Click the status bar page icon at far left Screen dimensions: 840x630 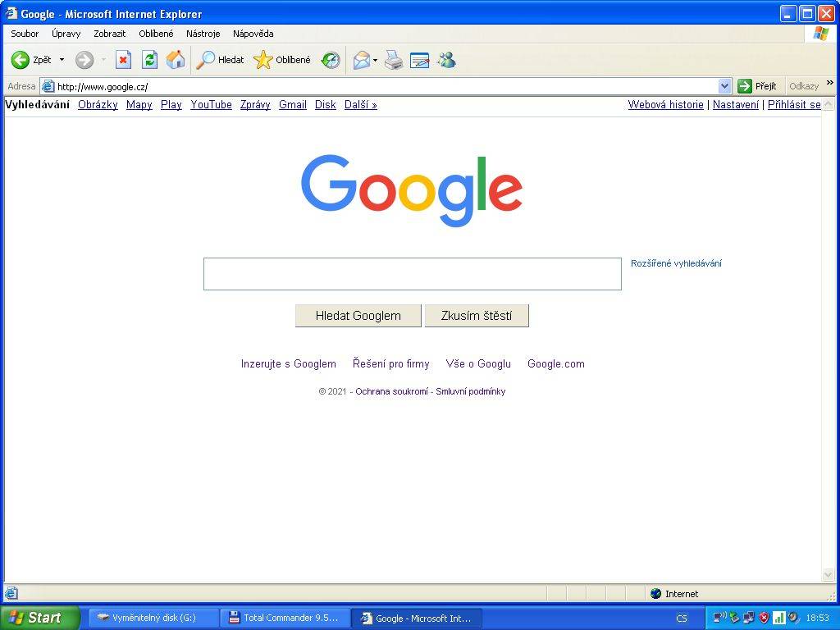click(11, 594)
